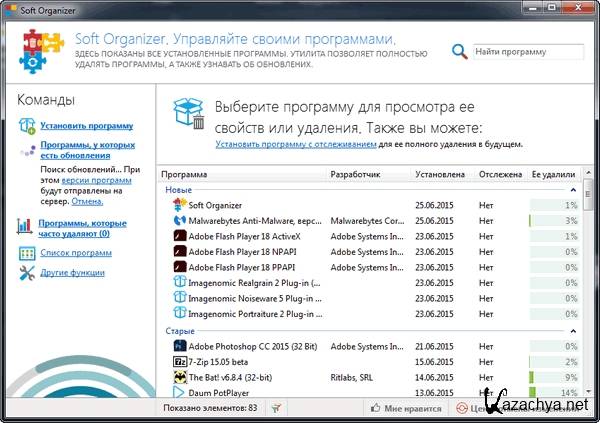Screen dimensions: 600x423
Task: Click the filter funnel icon in status bar
Action: coord(275,408)
